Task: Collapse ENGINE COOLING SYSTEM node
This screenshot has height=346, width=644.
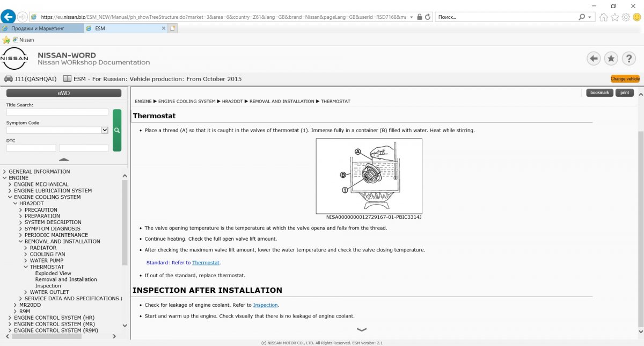Action: click(10, 197)
